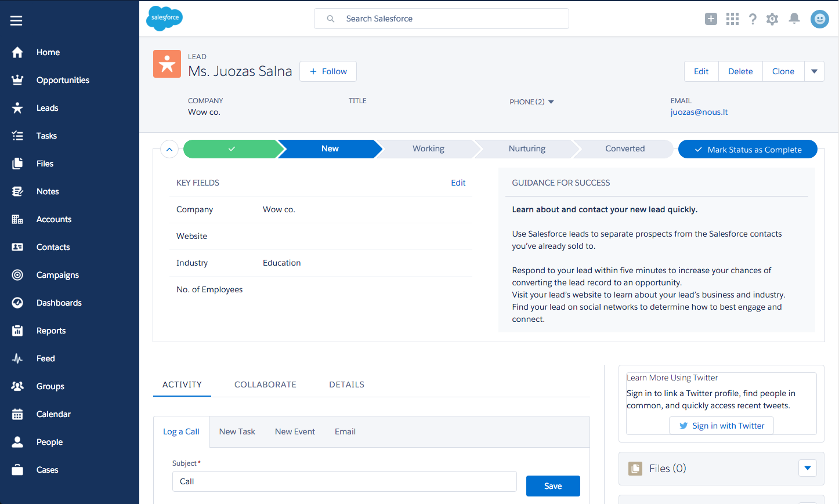Open the App Launcher grid icon
This screenshot has height=504, width=839.
point(732,19)
